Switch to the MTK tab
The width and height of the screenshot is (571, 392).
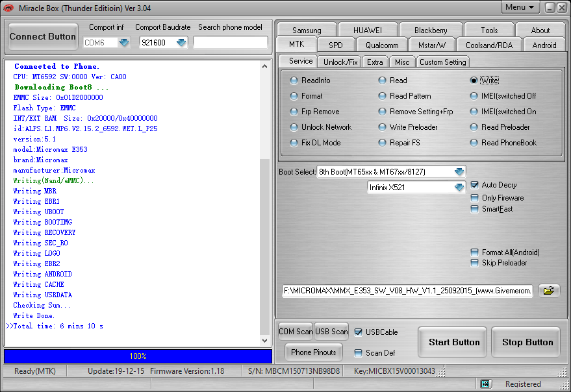click(x=296, y=44)
